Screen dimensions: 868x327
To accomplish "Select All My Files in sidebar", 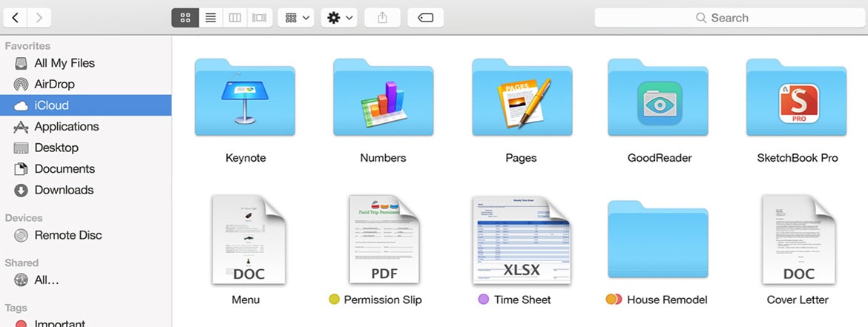I will (x=86, y=63).
